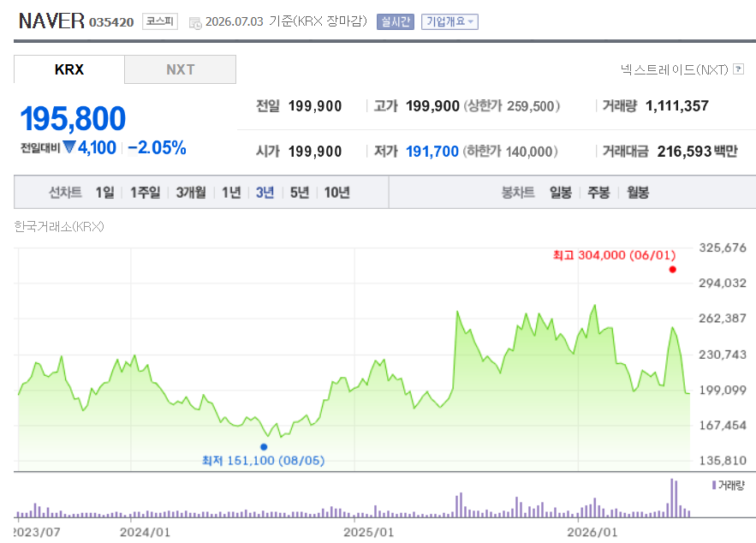Click the red 최고 high-point dot on the chart
Viewport: 756px width, 543px height.
[673, 270]
